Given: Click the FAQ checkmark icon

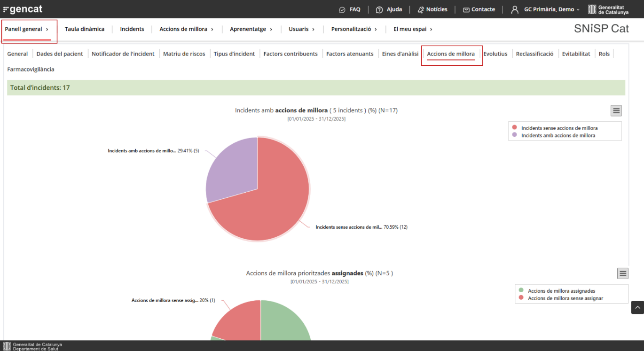Looking at the screenshot, I should (342, 9).
